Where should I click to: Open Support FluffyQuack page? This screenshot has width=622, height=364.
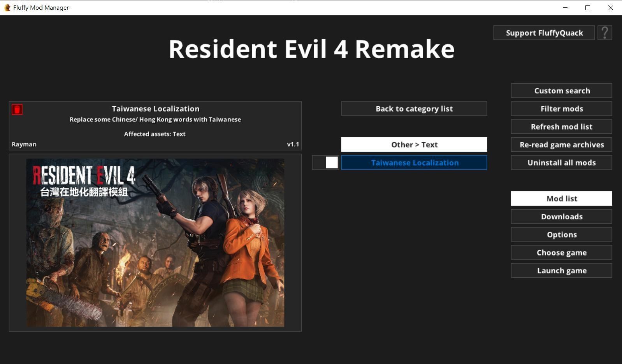[544, 33]
